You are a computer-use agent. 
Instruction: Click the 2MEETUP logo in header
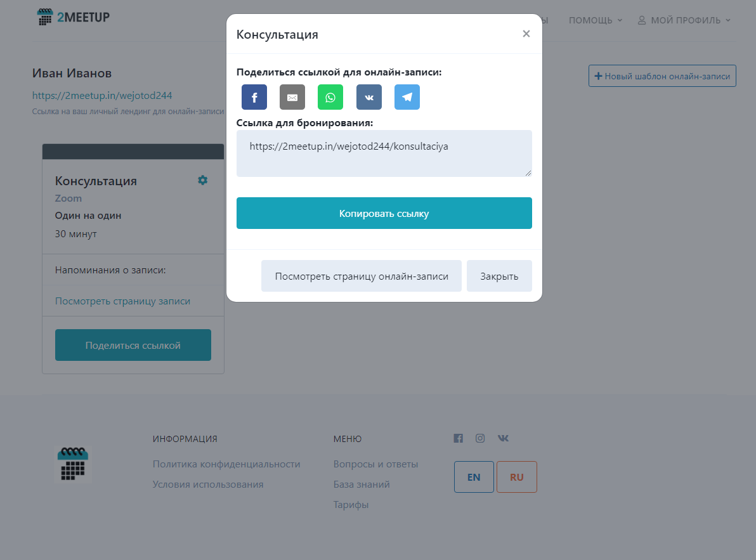pos(74,17)
